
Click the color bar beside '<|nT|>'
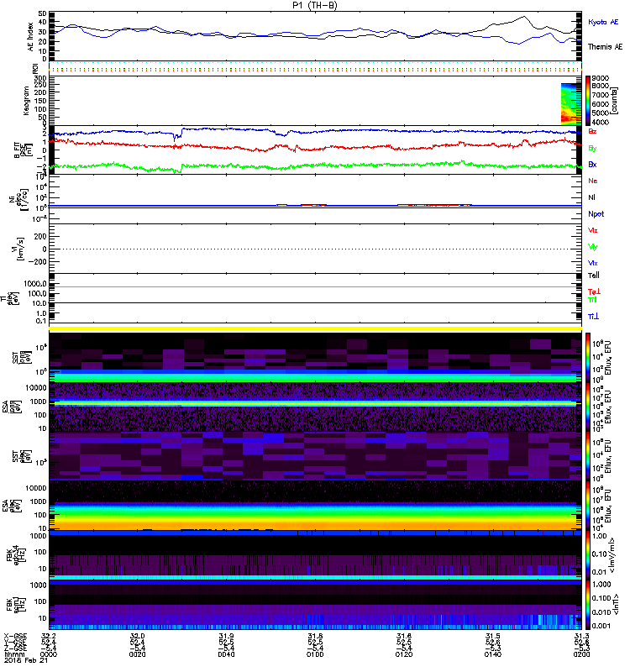click(x=588, y=605)
